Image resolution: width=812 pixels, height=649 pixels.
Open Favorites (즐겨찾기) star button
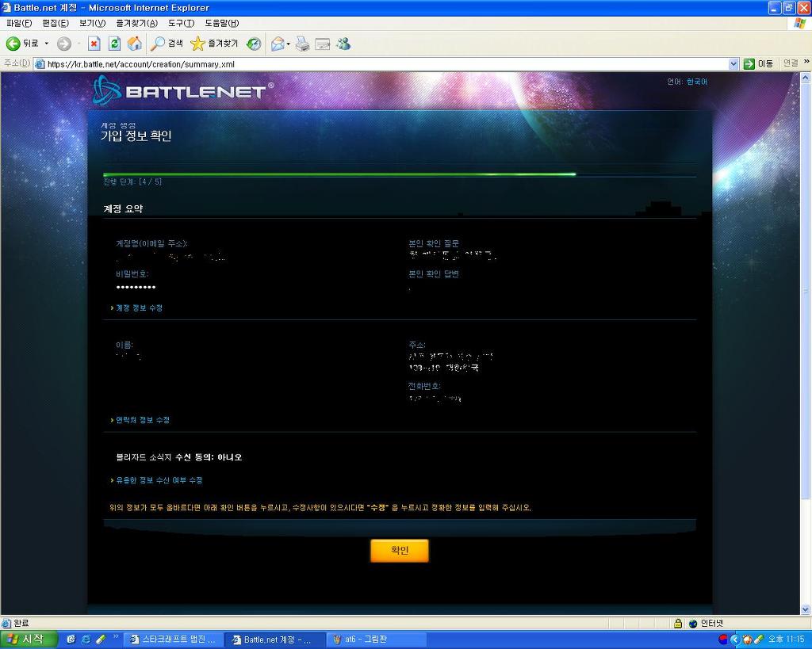[214, 44]
